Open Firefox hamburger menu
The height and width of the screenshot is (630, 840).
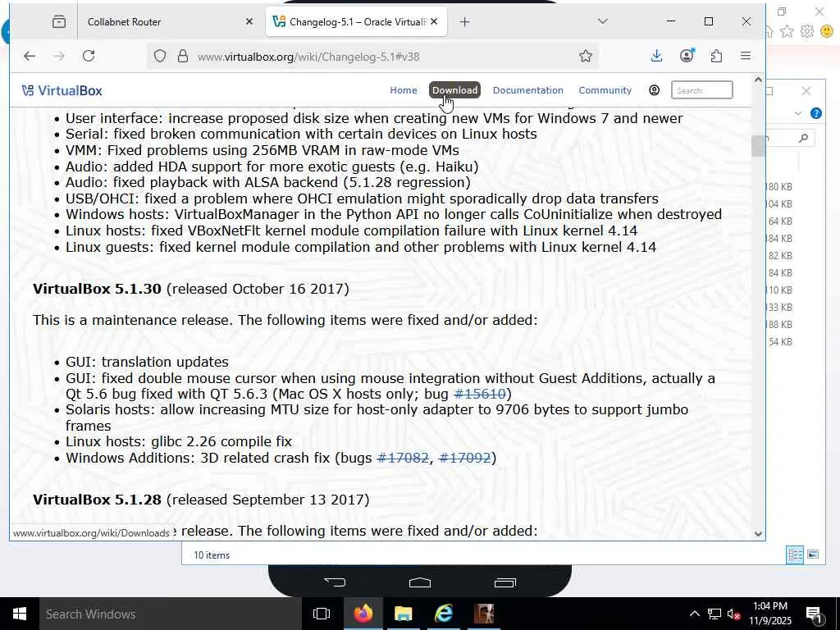[x=745, y=56]
